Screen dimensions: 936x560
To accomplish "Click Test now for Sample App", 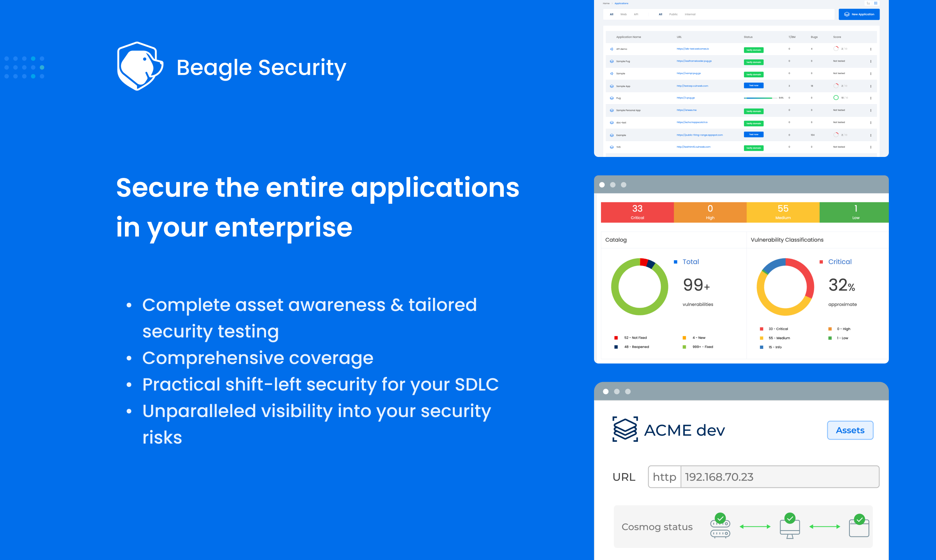I will 753,86.
